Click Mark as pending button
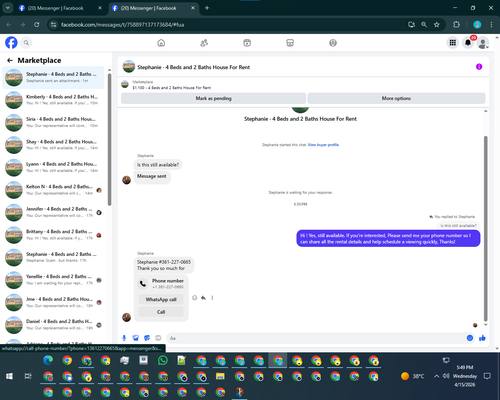The width and height of the screenshot is (500, 400). point(213,98)
